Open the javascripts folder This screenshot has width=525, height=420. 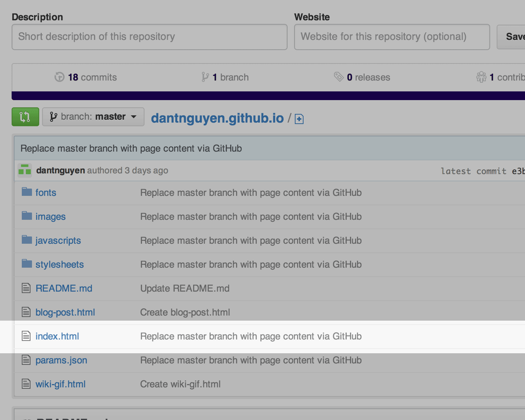(x=58, y=240)
